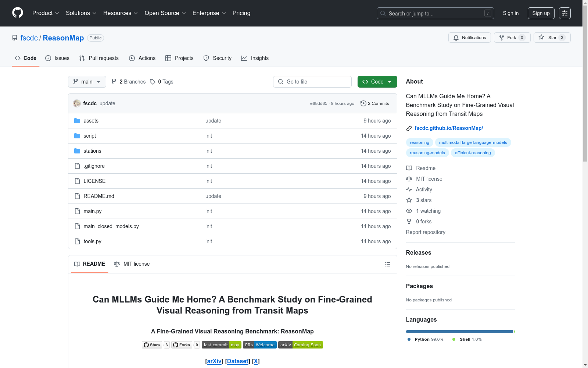This screenshot has width=588, height=368.
Task: Open the Insights tab
Action: pyautogui.click(x=255, y=58)
